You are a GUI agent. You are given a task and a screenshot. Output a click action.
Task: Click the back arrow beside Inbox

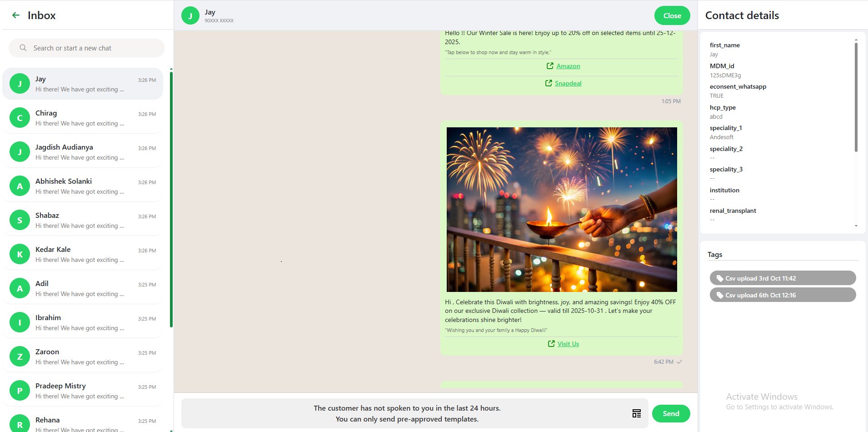coord(16,15)
